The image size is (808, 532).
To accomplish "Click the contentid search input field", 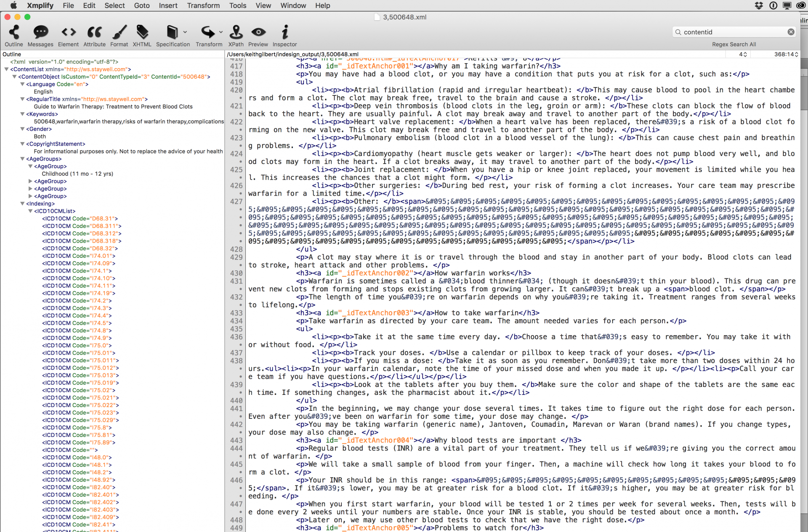I will pyautogui.click(x=732, y=32).
